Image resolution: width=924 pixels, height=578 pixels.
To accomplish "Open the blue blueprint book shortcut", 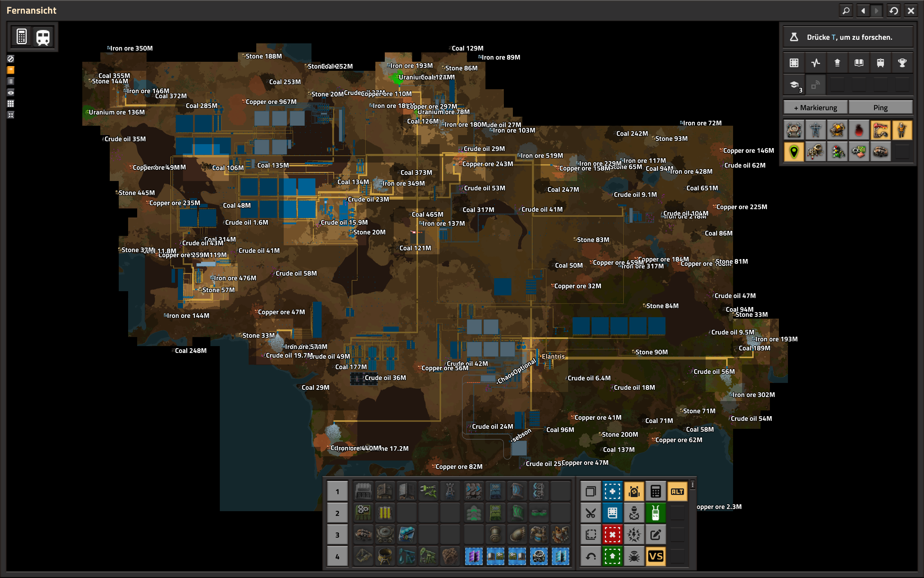I will (612, 513).
